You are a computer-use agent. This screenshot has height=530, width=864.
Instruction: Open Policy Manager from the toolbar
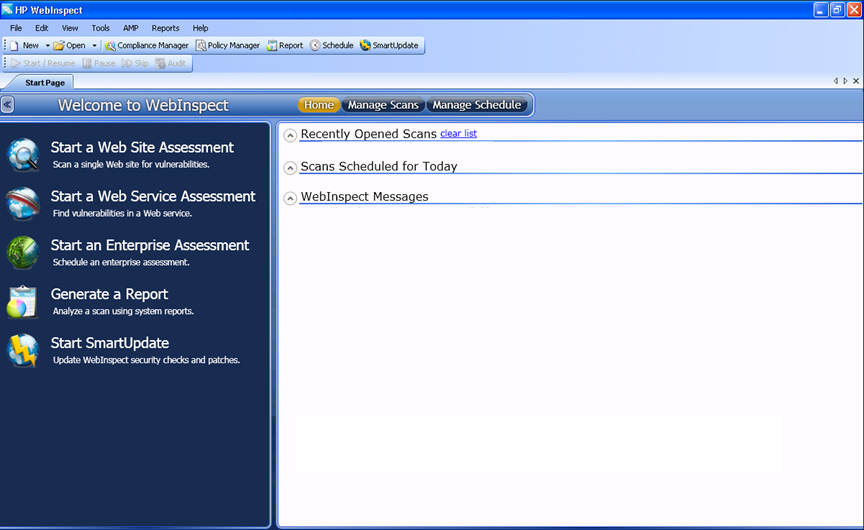click(228, 46)
